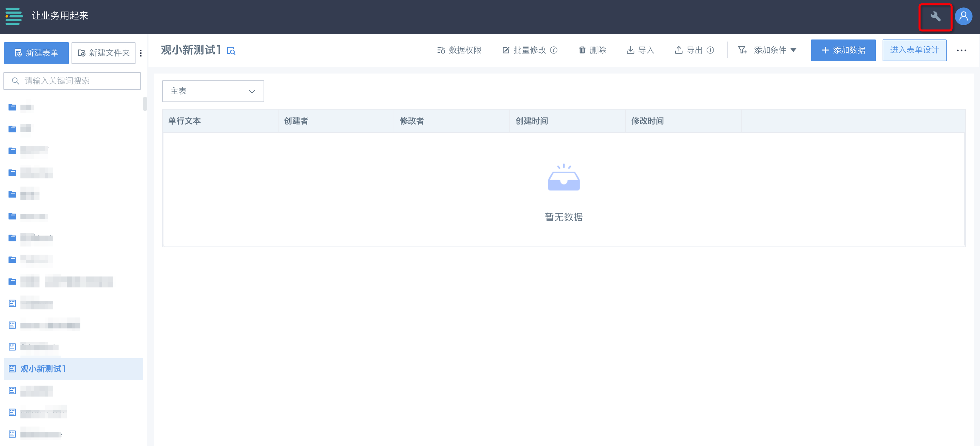The image size is (980, 446).
Task: Open the user profile avatar
Action: click(963, 17)
